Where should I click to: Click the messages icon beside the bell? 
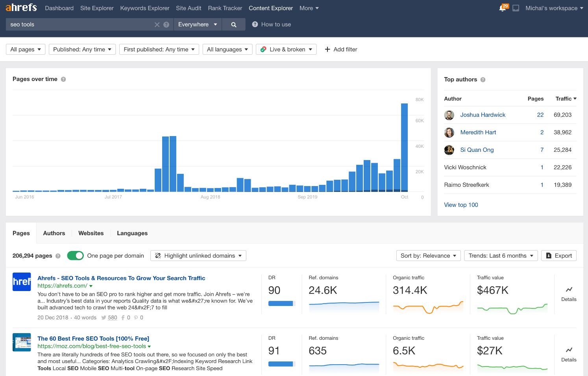point(516,8)
